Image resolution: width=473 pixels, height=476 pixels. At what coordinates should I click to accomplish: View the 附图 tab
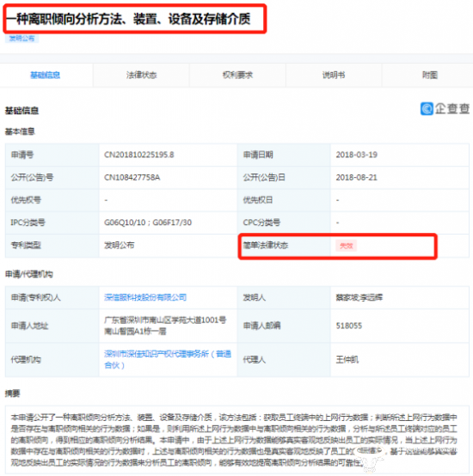click(429, 75)
